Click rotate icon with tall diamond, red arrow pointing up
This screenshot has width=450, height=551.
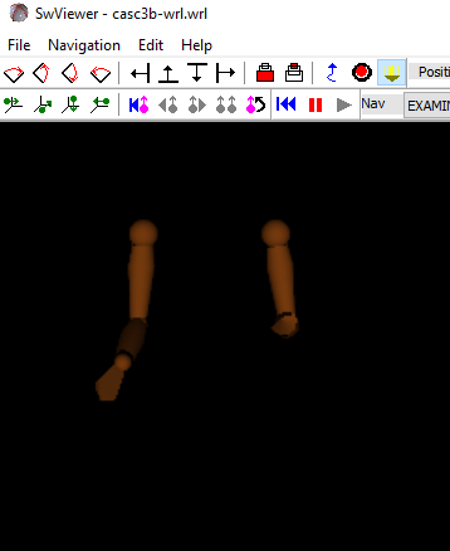click(x=41, y=73)
